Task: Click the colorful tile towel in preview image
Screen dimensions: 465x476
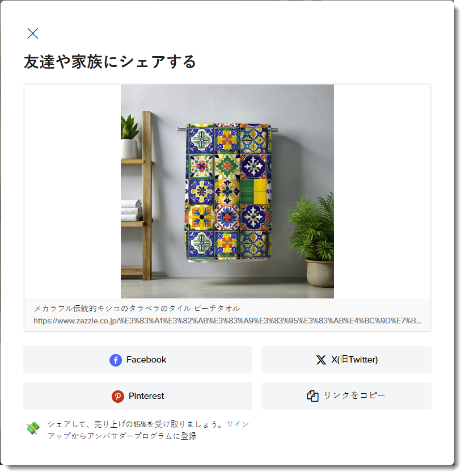Action: click(227, 192)
